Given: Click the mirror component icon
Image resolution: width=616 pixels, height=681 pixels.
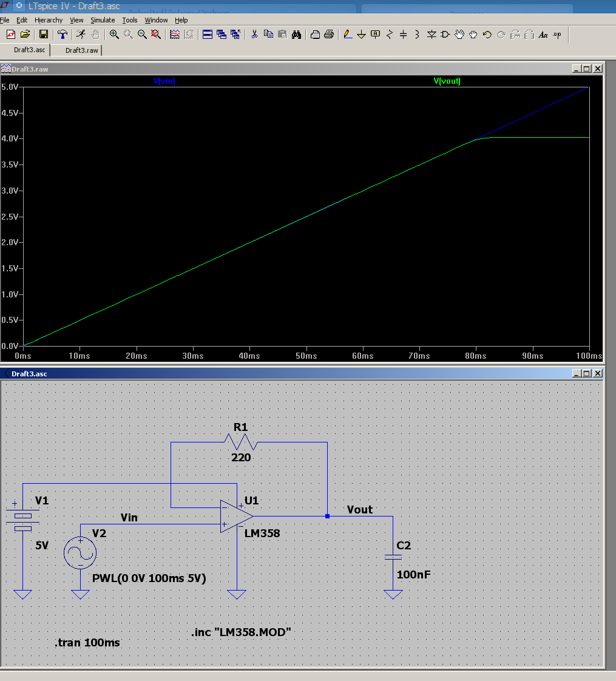Looking at the screenshot, I should (529, 35).
